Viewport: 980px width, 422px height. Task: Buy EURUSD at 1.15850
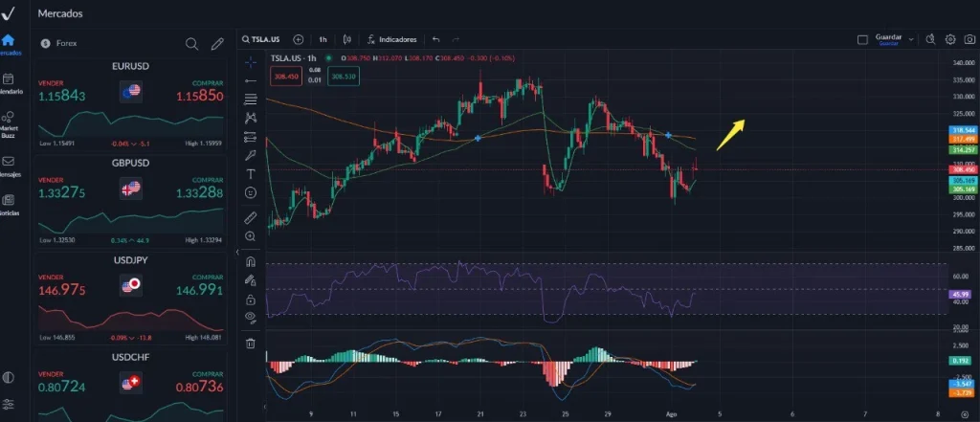199,97
